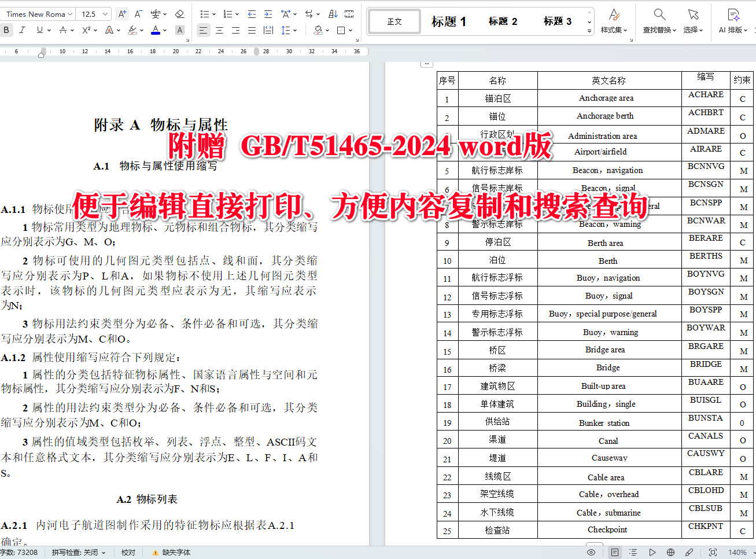
Task: Apply borders to paragraph
Action: [341, 30]
